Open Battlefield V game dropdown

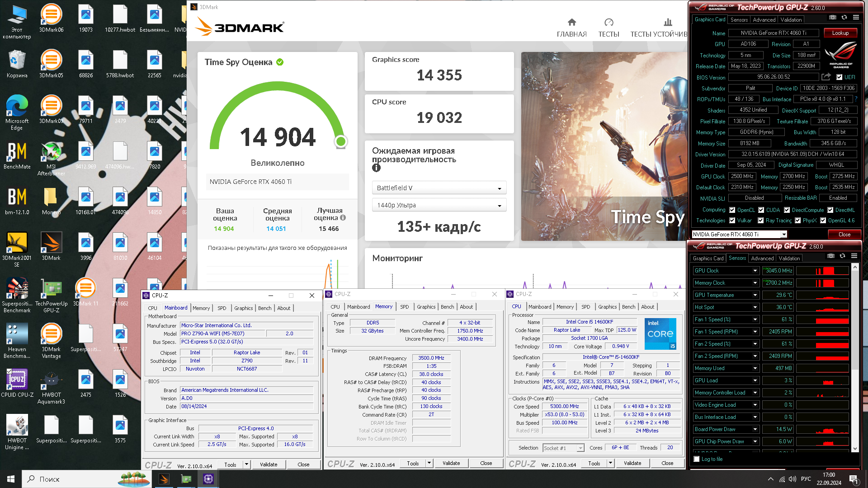click(439, 188)
